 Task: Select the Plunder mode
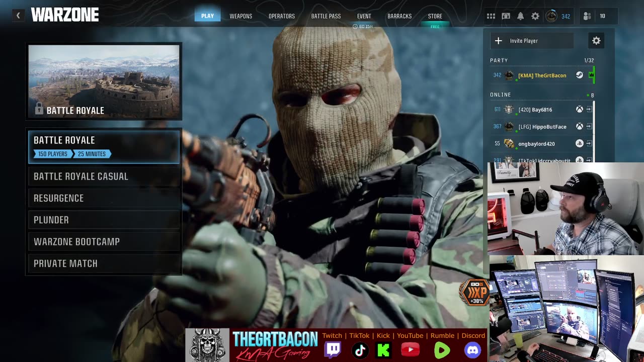tap(104, 220)
